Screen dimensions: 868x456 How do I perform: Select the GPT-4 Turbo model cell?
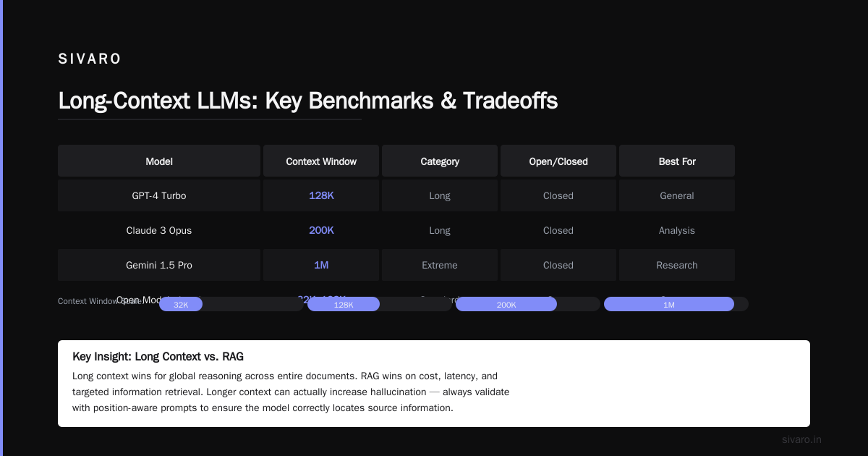(159, 195)
